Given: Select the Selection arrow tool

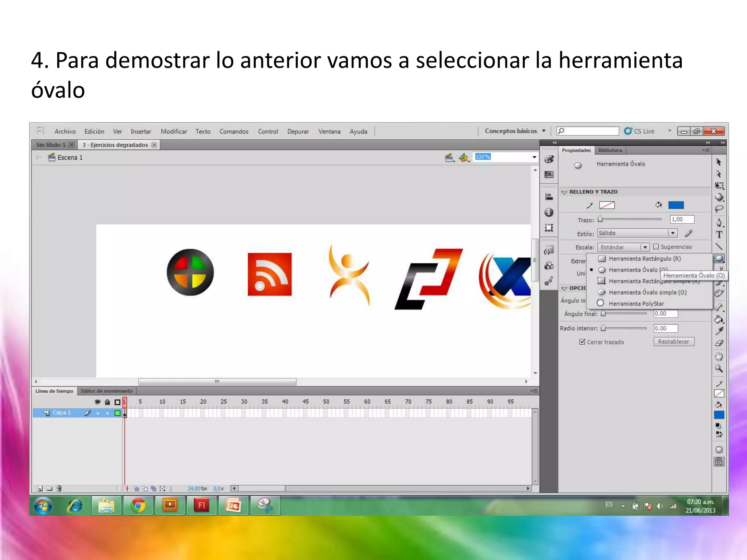Looking at the screenshot, I should click(719, 162).
